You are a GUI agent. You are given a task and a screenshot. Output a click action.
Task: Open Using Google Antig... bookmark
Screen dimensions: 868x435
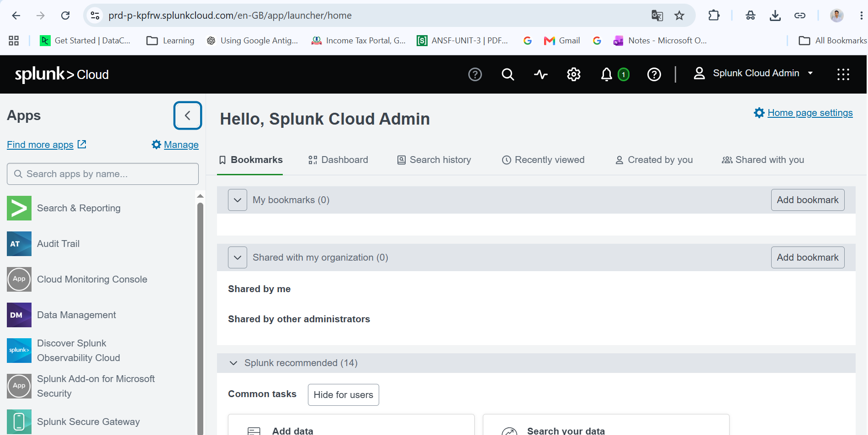click(x=253, y=41)
